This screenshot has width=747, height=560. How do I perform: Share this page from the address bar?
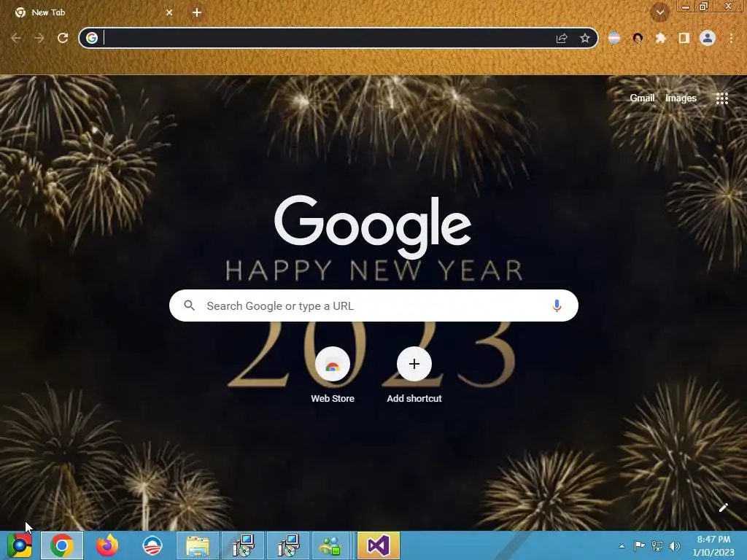coord(562,38)
